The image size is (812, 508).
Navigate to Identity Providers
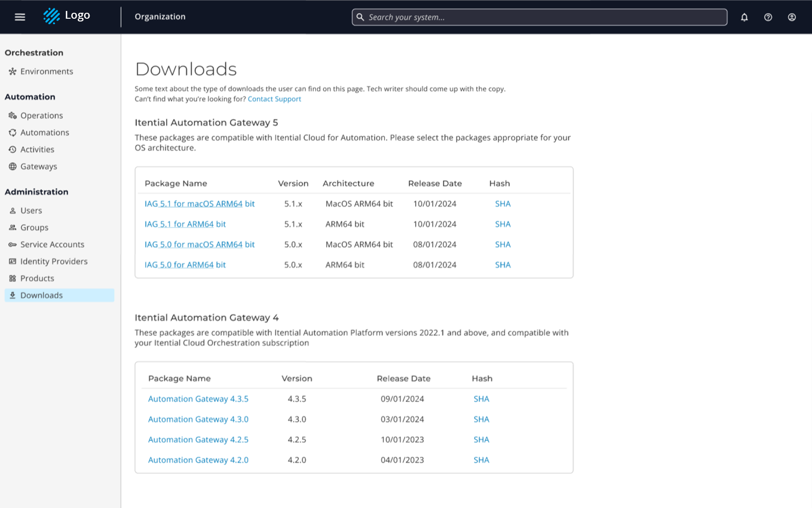coord(54,261)
